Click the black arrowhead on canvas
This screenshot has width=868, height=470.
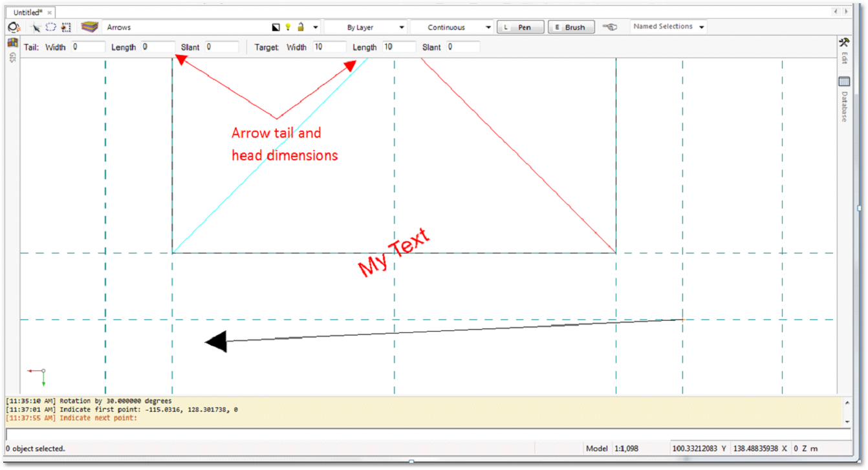(x=216, y=341)
